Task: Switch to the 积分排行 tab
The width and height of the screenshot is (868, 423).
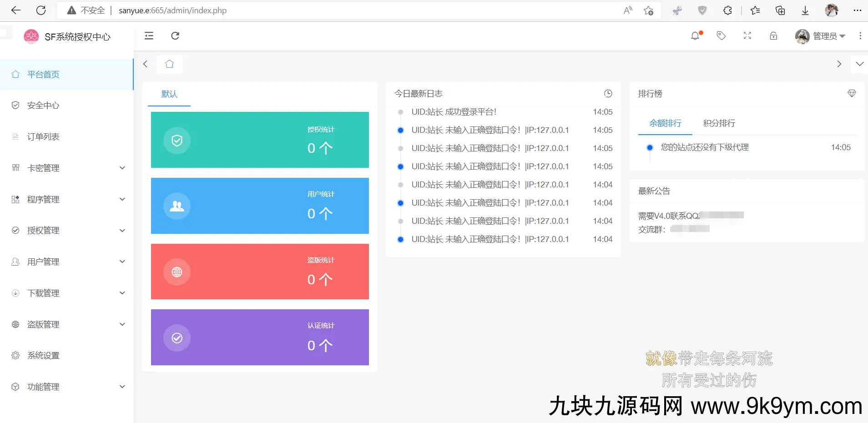Action: (719, 123)
